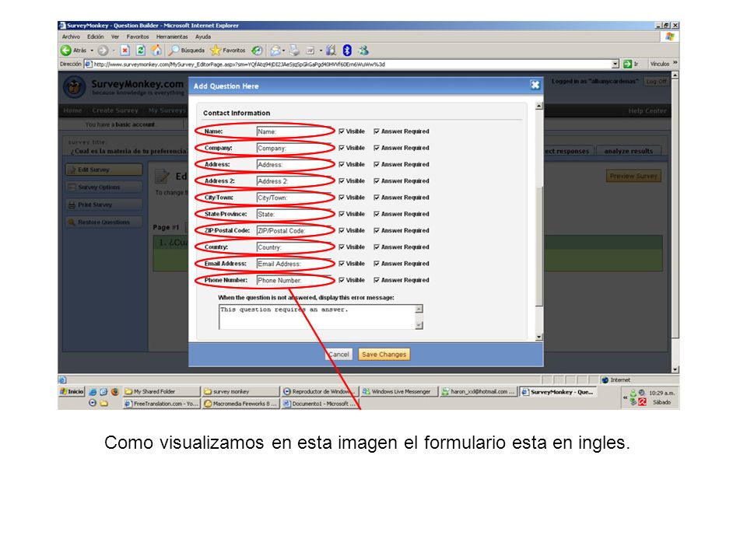This screenshot has height=560, width=747.
Task: Click the Cancel button in the dialog
Action: (338, 355)
